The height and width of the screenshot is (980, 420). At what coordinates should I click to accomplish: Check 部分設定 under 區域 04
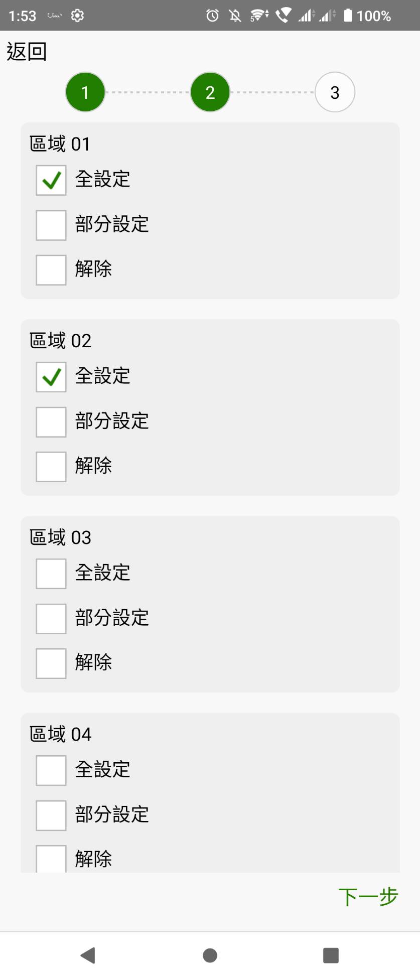tap(51, 815)
